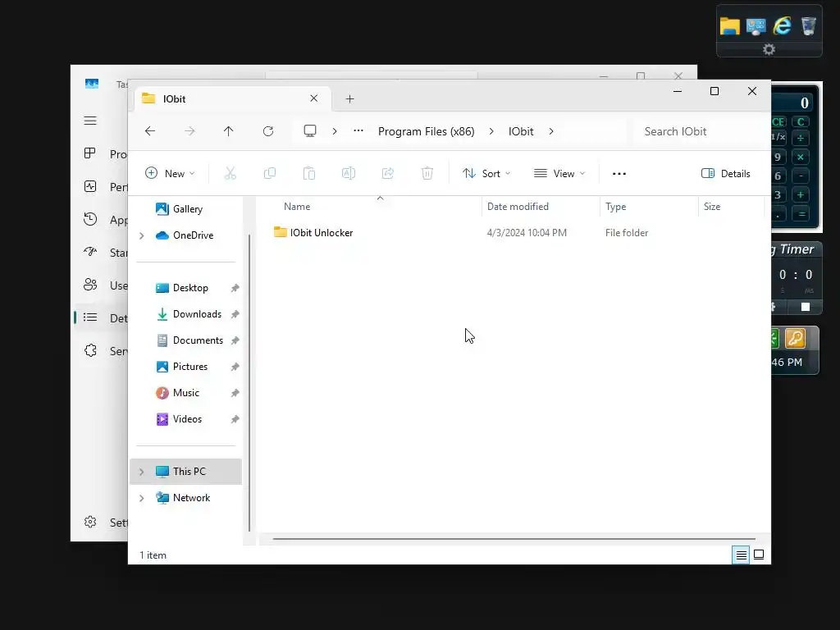This screenshot has height=630, width=840.
Task: Open the Sort dropdown menu
Action: point(486,174)
